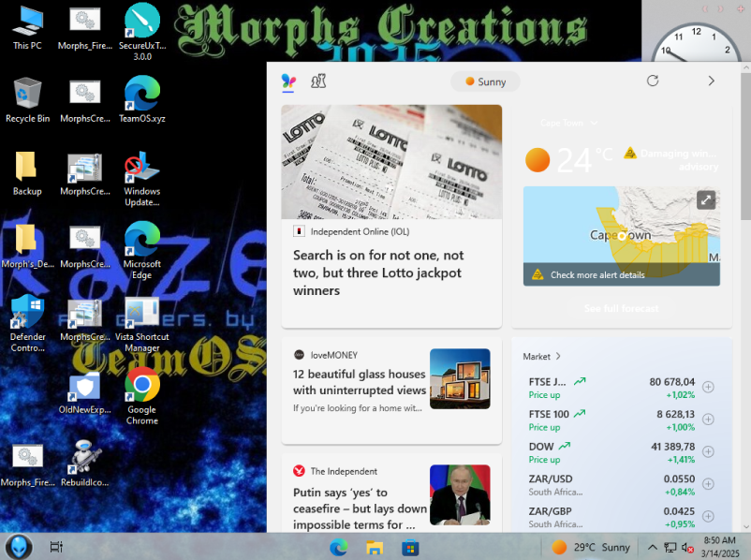Launch Microsoft Edge desktop shortcut
751x560 pixels.
tap(142, 251)
